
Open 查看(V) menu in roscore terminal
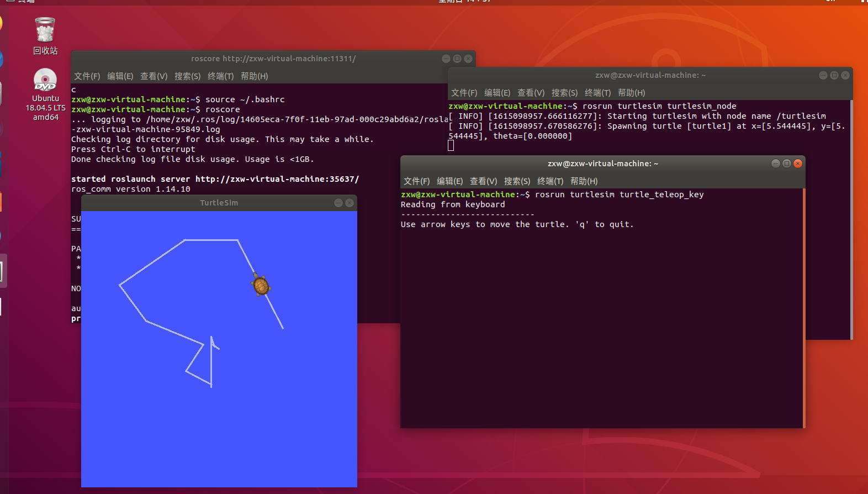[x=154, y=76]
